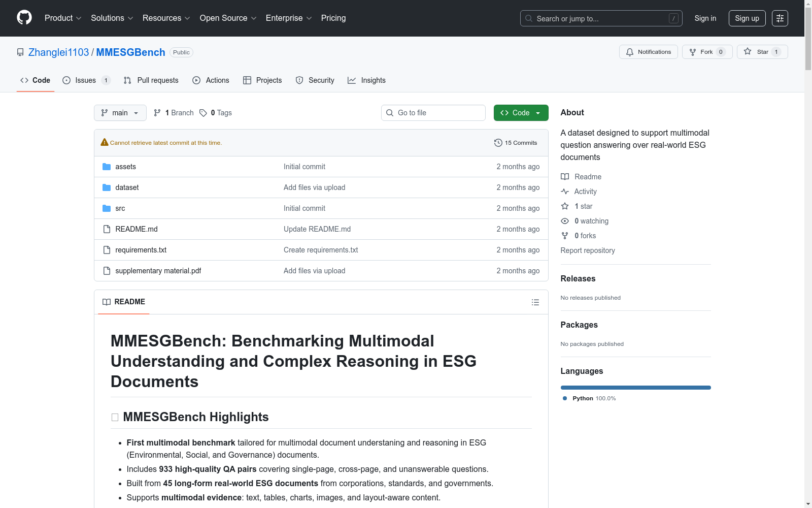Click the Sign in link

point(705,18)
